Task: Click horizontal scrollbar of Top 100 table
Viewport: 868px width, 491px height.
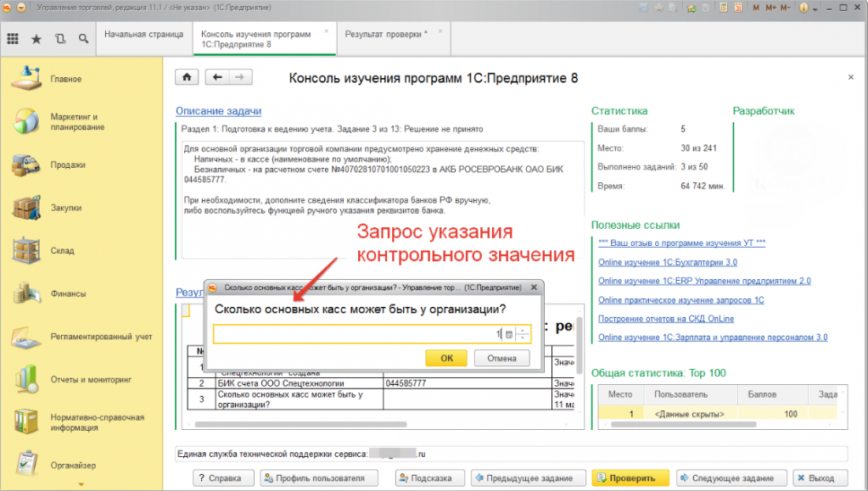Action: point(684,425)
